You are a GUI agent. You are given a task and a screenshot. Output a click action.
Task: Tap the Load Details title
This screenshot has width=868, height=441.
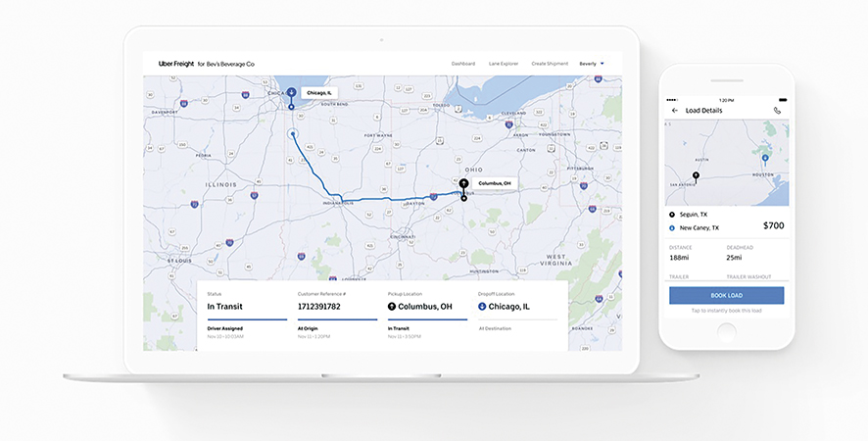pos(703,110)
